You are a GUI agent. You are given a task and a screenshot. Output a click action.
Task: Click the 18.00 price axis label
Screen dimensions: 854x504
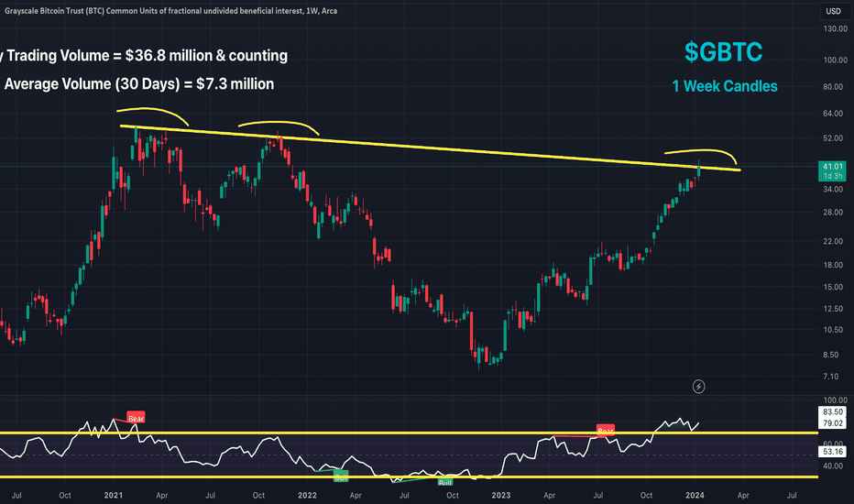tap(835, 266)
